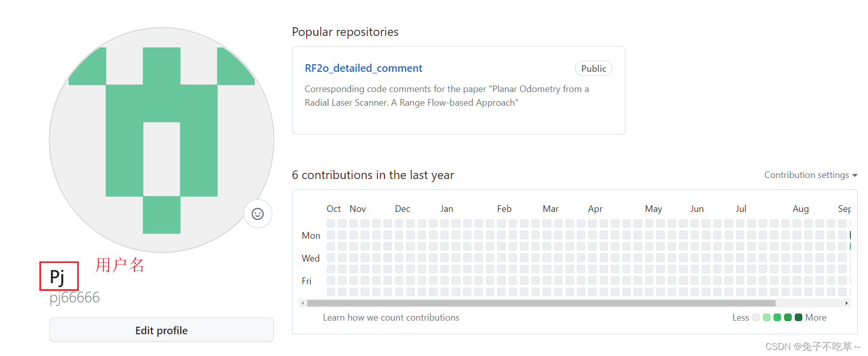Expand the Contribution settings dropdown

tap(810, 175)
